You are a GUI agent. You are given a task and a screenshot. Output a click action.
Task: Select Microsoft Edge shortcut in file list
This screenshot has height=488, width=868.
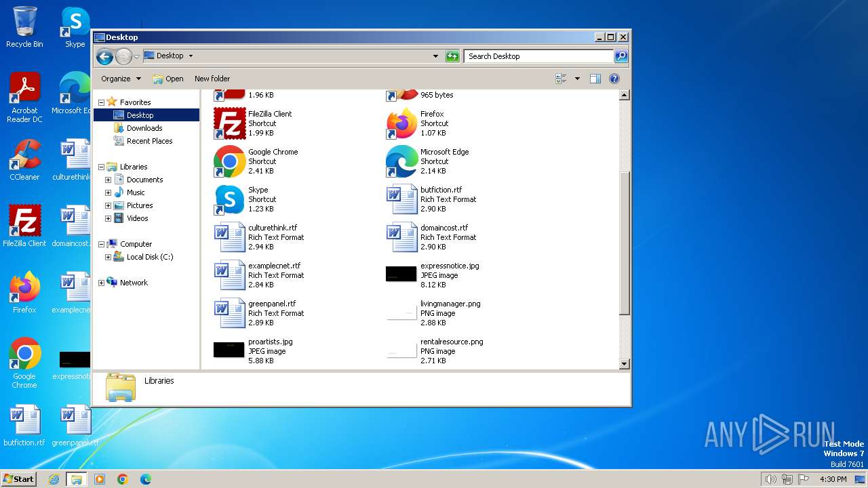(x=427, y=161)
